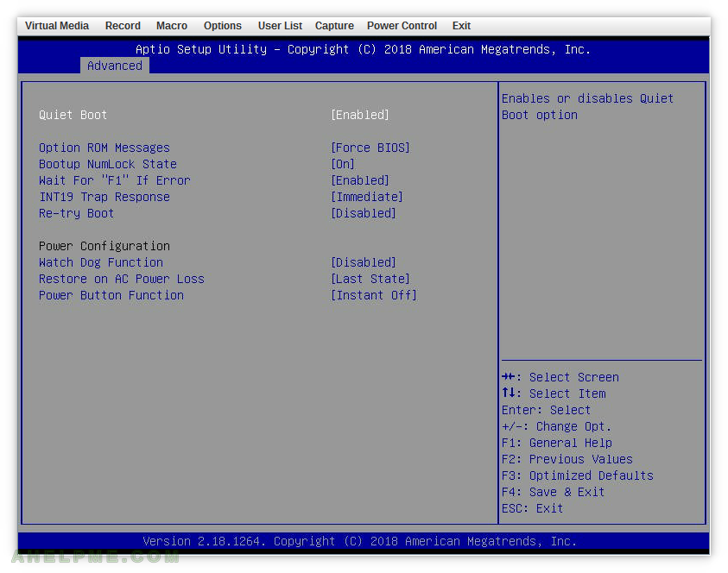Change Watch Dog [Disabled] value
The width and height of the screenshot is (728, 573).
[x=363, y=262]
